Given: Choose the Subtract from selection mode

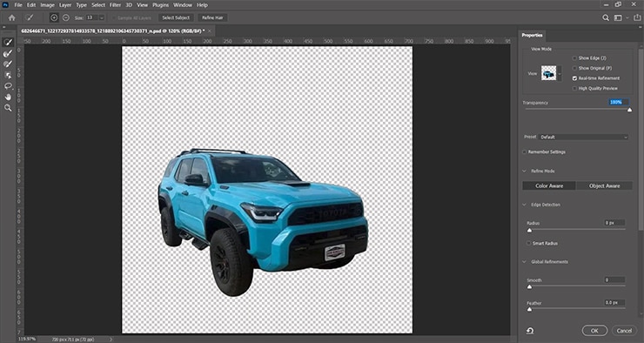Looking at the screenshot, I should pos(66,17).
